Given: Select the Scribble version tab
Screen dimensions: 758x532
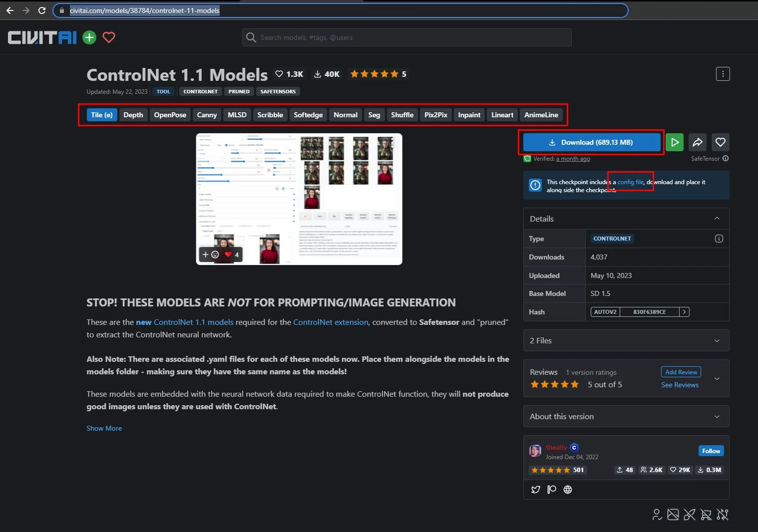Looking at the screenshot, I should coord(270,115).
